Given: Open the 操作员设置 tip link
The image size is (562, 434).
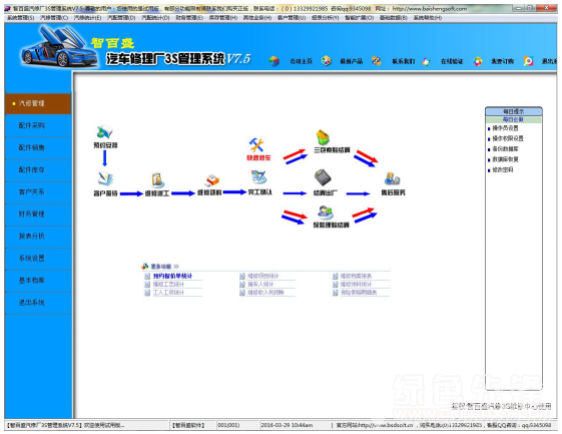Looking at the screenshot, I should pyautogui.click(x=505, y=128).
